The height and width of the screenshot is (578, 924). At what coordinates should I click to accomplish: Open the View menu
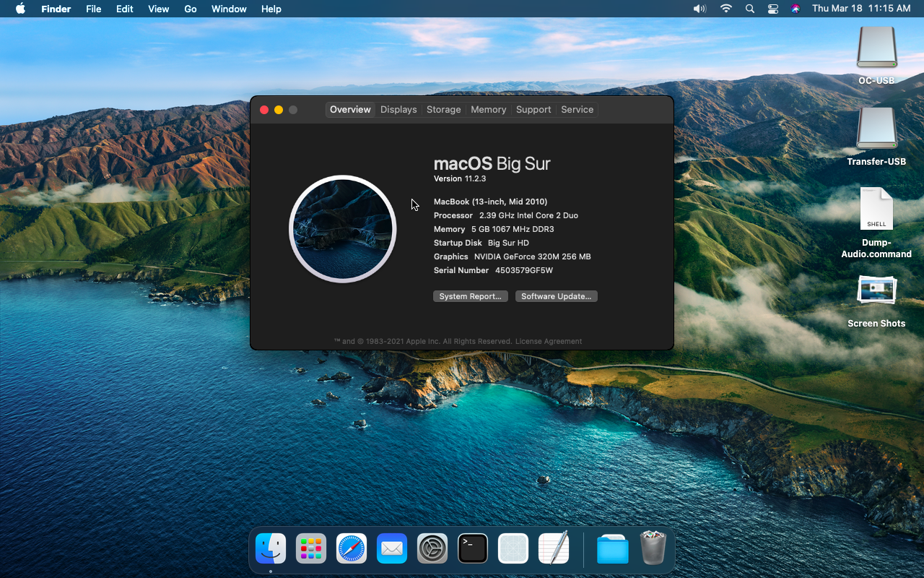[158, 9]
